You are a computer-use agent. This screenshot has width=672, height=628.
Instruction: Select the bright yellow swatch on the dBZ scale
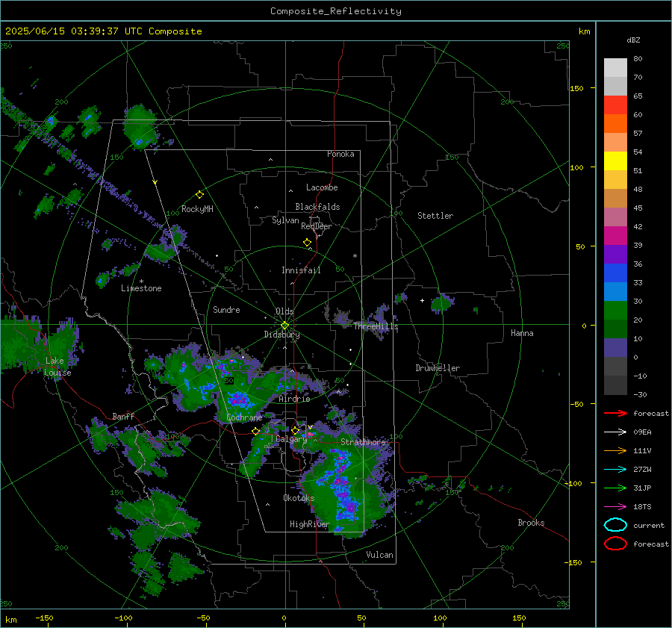click(615, 161)
